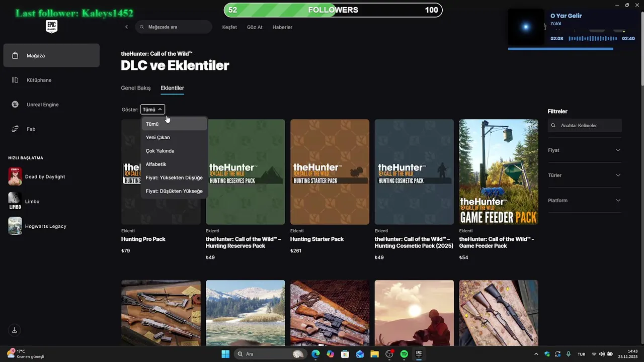Screen dimensions: 644x362
Task: Open the snowy lake DLC thumbnail
Action: 246,313
